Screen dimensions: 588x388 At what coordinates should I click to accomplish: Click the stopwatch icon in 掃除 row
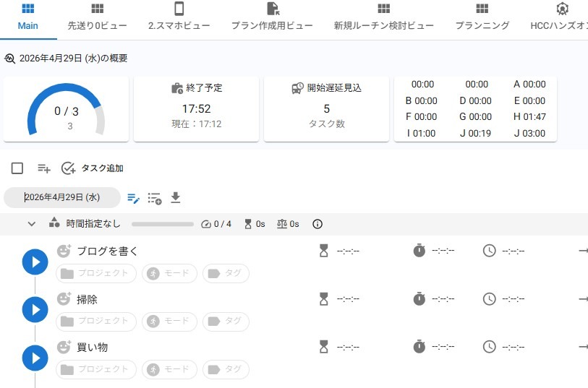(x=419, y=298)
